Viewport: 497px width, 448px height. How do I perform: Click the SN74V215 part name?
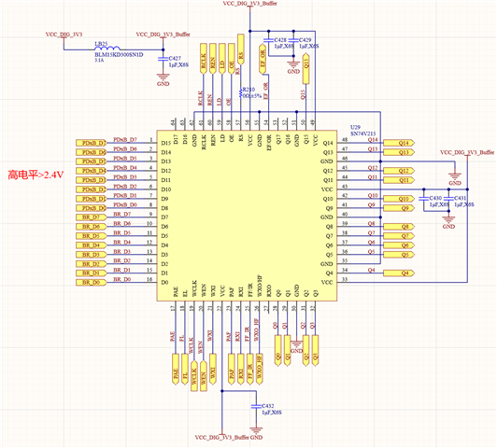point(362,133)
